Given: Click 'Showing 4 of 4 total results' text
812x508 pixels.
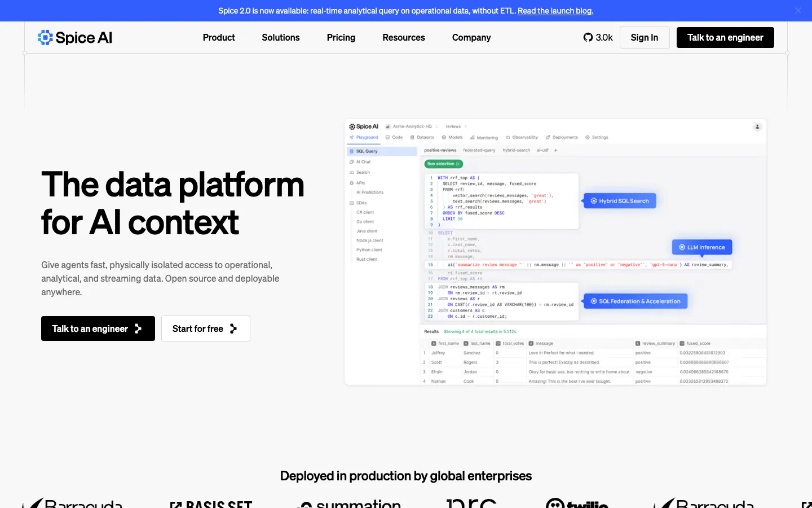Looking at the screenshot, I should click(480, 331).
